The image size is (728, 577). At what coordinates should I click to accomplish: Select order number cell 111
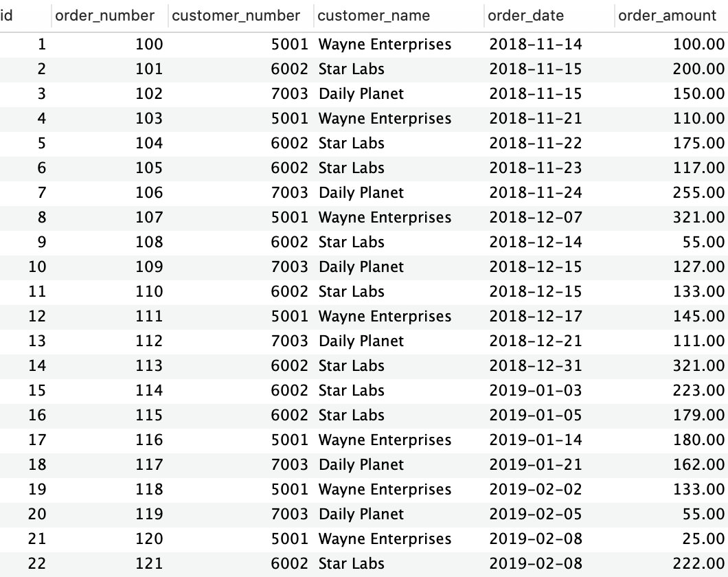click(149, 316)
